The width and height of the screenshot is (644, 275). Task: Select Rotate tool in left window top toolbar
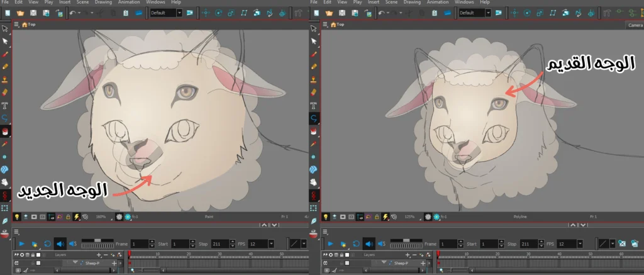point(218,13)
